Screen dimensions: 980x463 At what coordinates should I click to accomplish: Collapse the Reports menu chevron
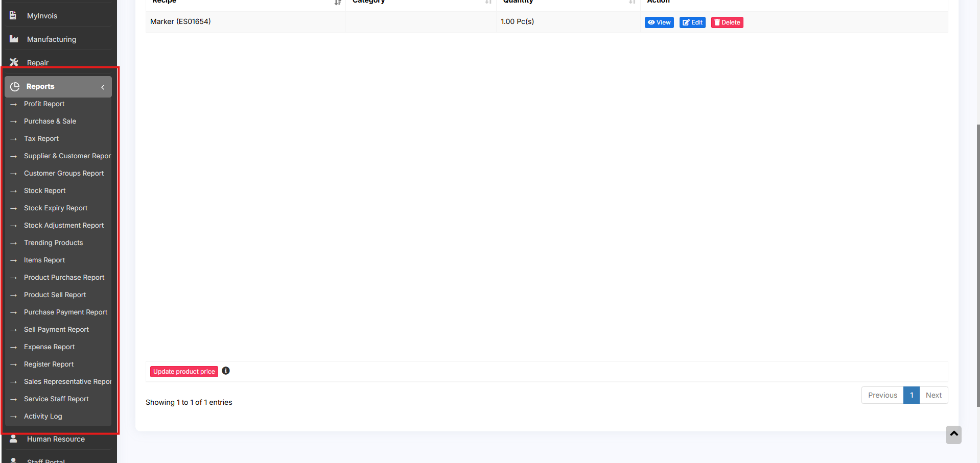click(x=103, y=87)
